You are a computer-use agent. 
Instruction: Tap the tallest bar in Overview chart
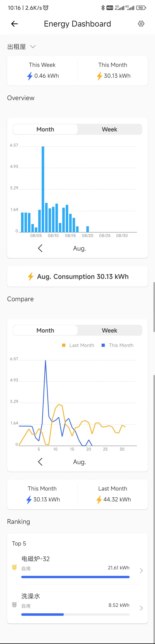[43, 189]
